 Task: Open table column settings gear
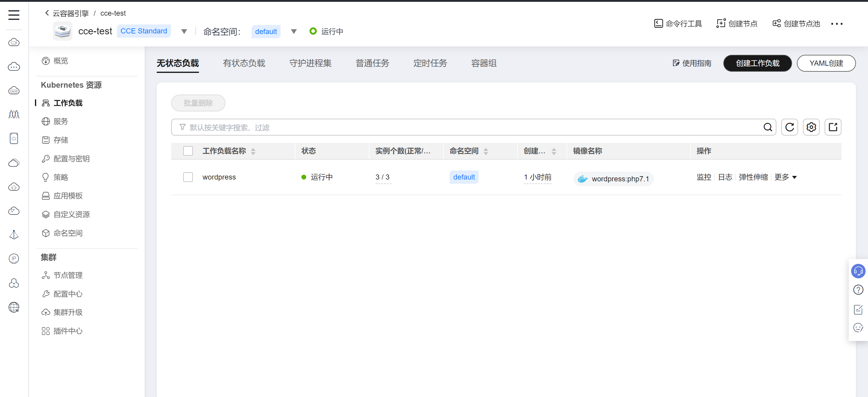[811, 127]
